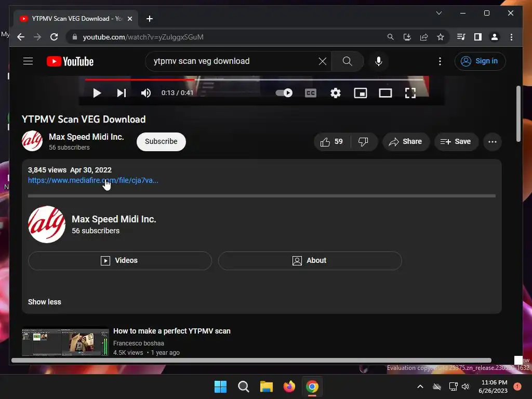Open more actions ellipsis next to Save
This screenshot has width=532, height=399.
point(493,141)
